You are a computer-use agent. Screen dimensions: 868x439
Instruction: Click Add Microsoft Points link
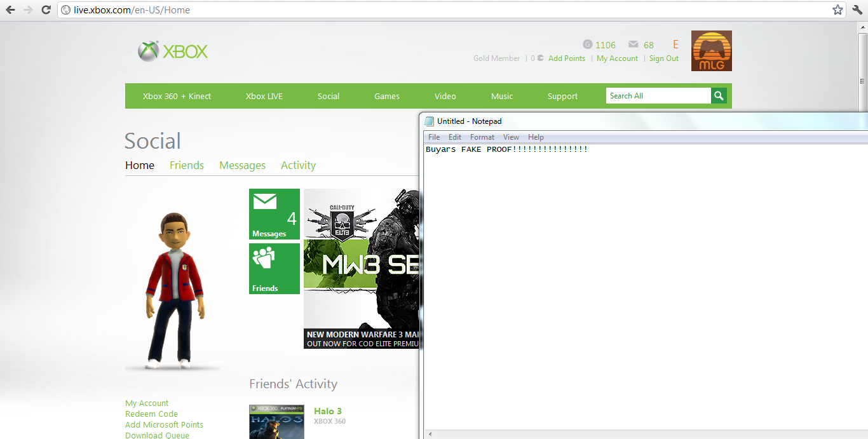(164, 425)
